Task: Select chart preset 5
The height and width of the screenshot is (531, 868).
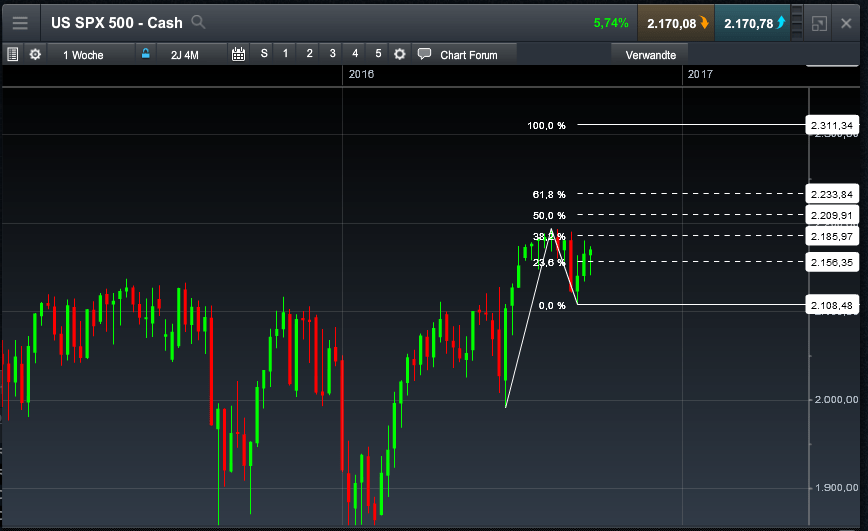Action: pyautogui.click(x=379, y=54)
